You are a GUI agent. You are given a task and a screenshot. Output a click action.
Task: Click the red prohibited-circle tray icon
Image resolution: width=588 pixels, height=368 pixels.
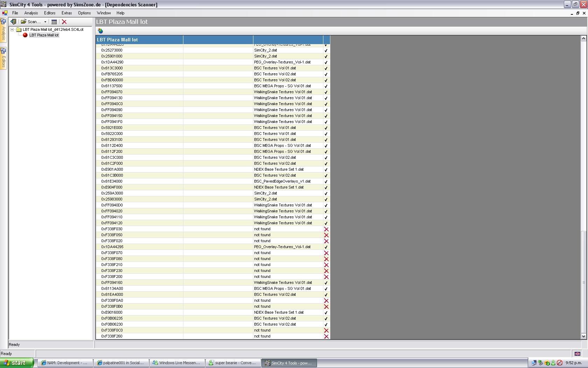pyautogui.click(x=560, y=363)
